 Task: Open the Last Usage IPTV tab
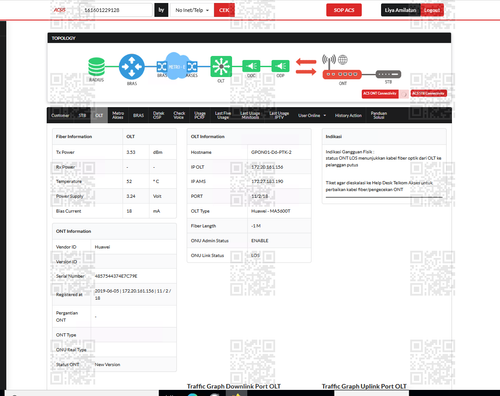pos(279,115)
